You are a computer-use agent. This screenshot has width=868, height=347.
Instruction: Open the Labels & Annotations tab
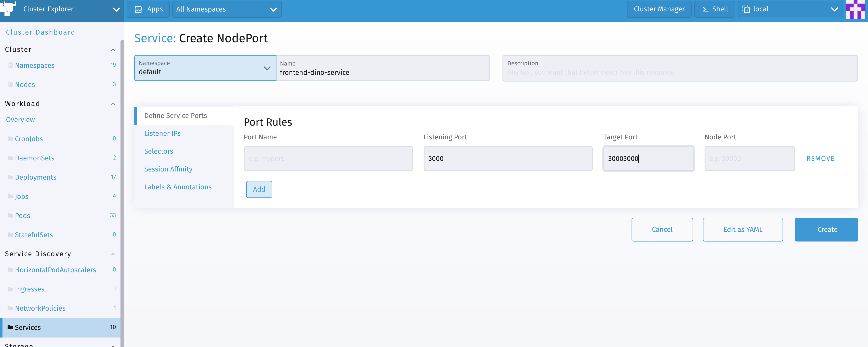tap(178, 187)
